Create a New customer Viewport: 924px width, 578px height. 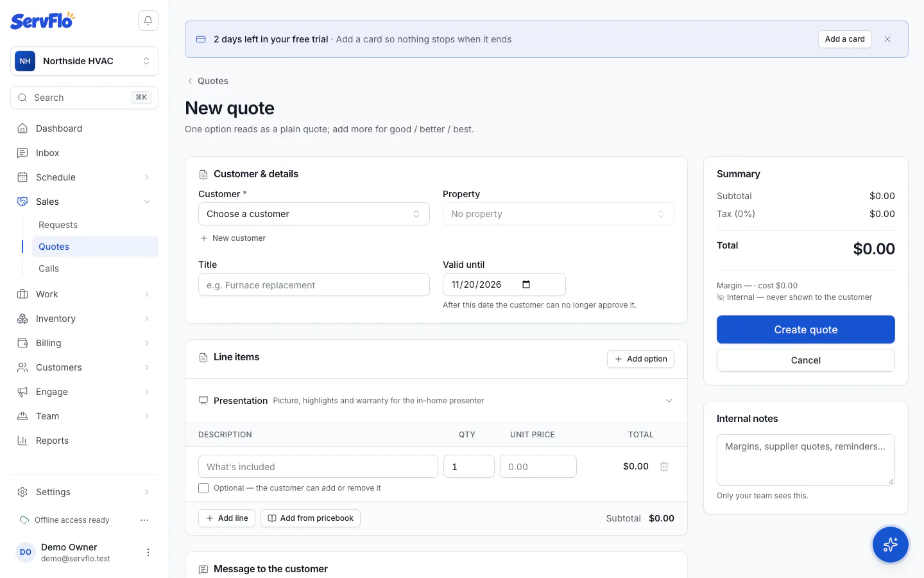tap(233, 238)
